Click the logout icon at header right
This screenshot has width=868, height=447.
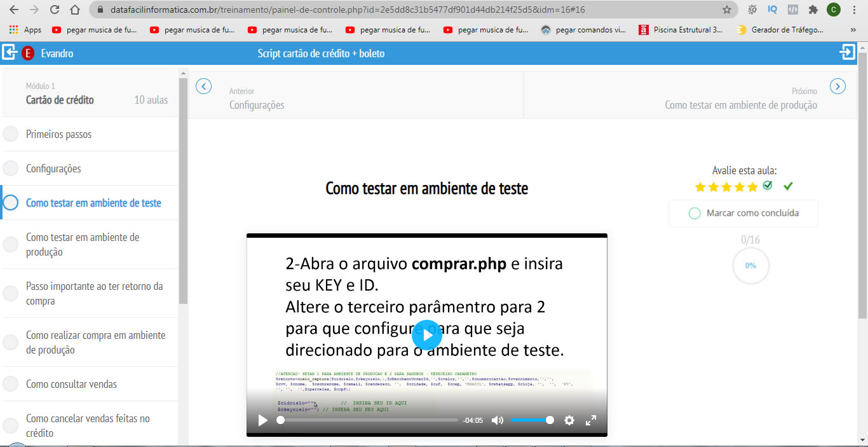click(848, 53)
